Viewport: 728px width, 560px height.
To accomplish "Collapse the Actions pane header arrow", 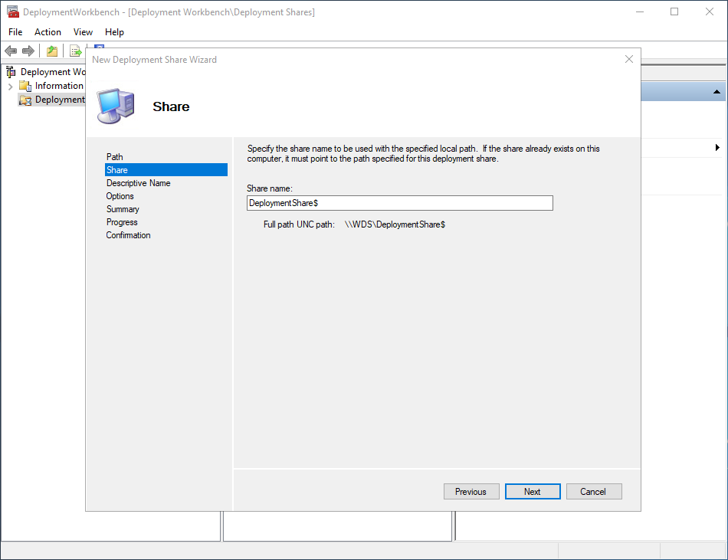I will tap(717, 92).
